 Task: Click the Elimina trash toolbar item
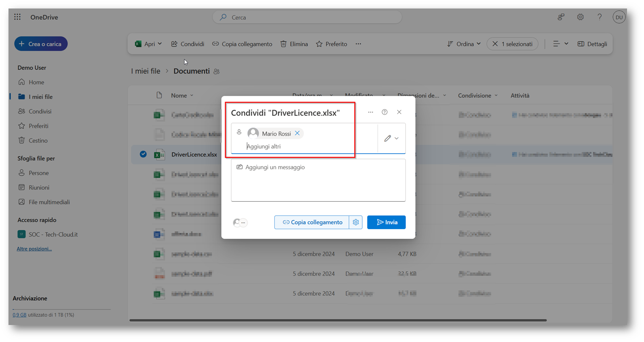pos(294,44)
